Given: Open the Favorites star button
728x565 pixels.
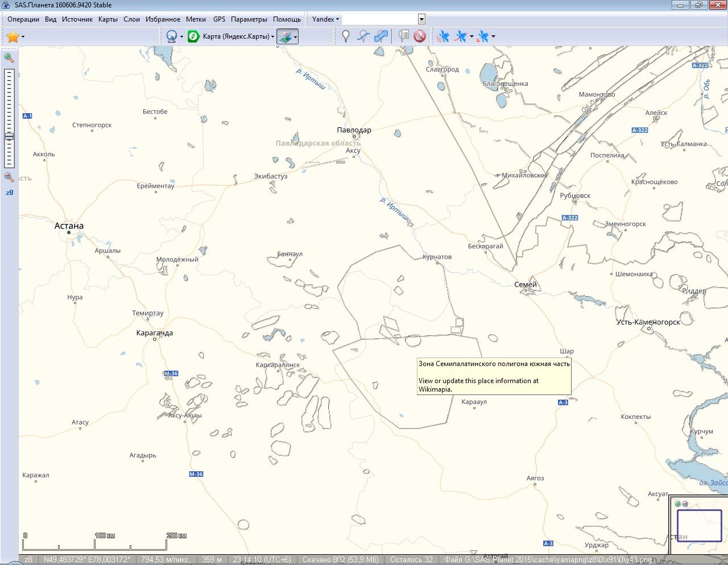Looking at the screenshot, I should click(x=12, y=36).
